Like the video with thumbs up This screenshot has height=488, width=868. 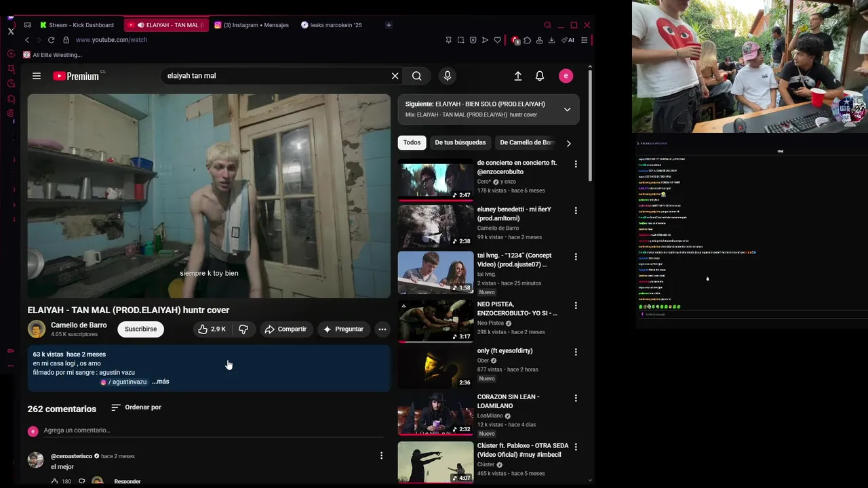pyautogui.click(x=212, y=329)
